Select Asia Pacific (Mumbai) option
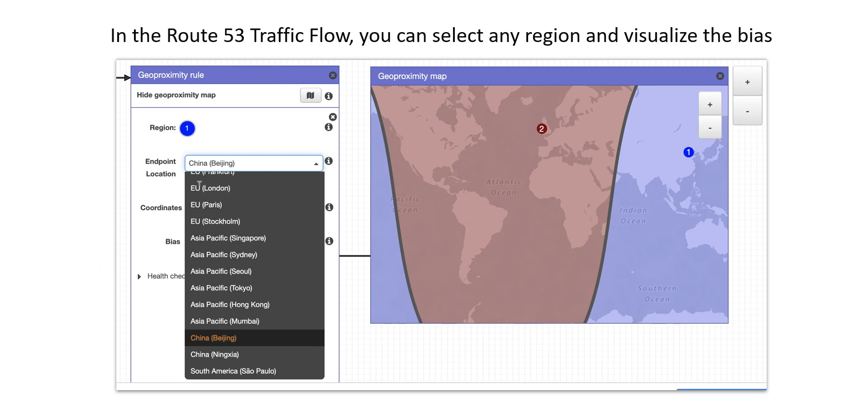 255,321
